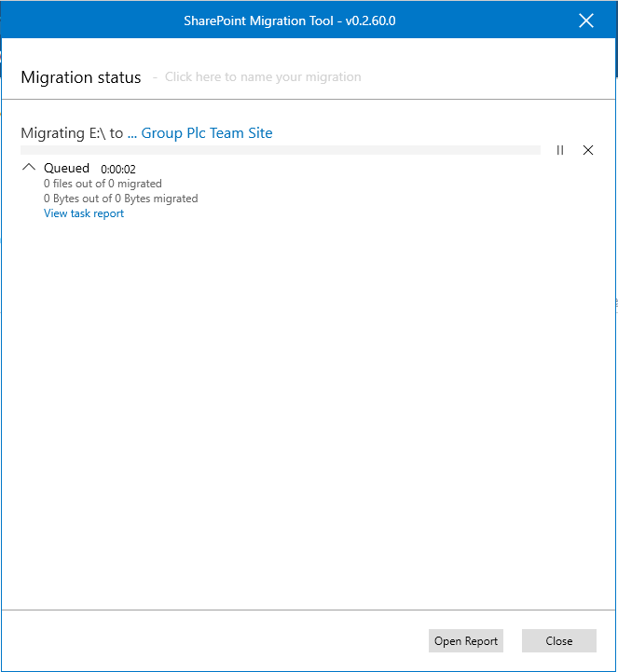Click the Close button at the bottom
This screenshot has width=618, height=672.
(559, 640)
